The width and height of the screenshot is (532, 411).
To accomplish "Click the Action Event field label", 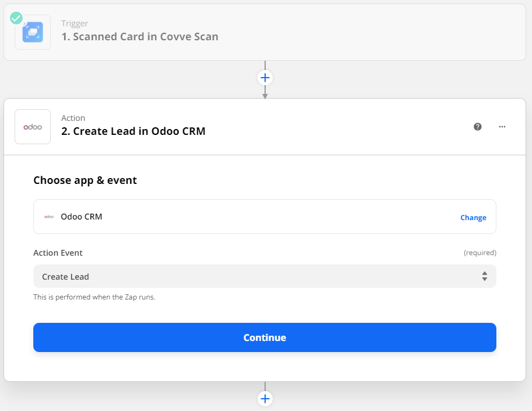I will 58,253.
